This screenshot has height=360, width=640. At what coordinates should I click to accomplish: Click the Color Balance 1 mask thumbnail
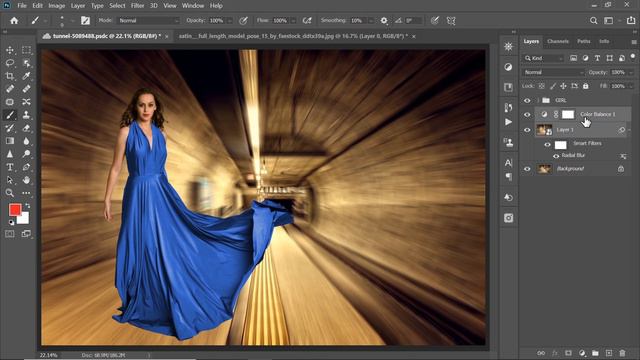(568, 115)
